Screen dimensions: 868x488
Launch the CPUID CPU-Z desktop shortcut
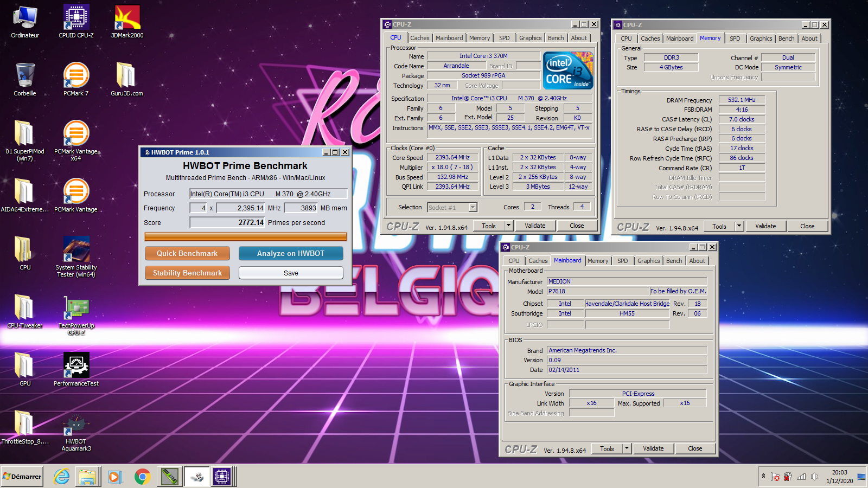(76, 22)
